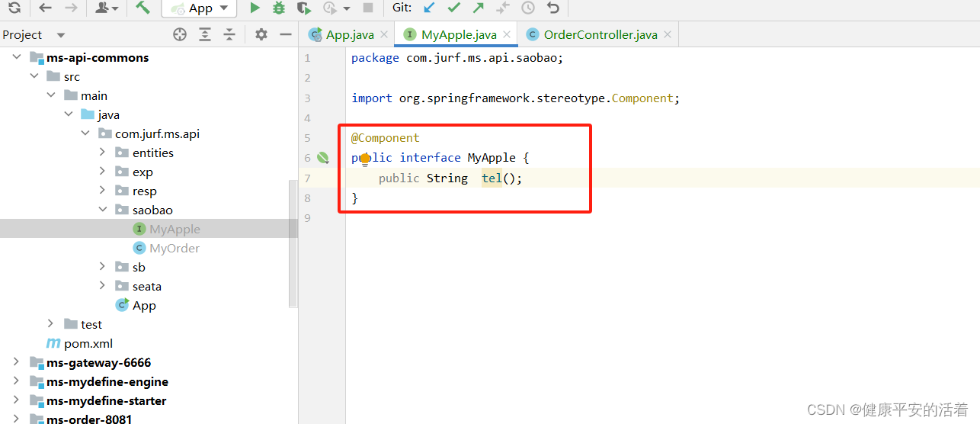Click the @Component annotation text
This screenshot has height=424, width=980.
click(x=385, y=138)
